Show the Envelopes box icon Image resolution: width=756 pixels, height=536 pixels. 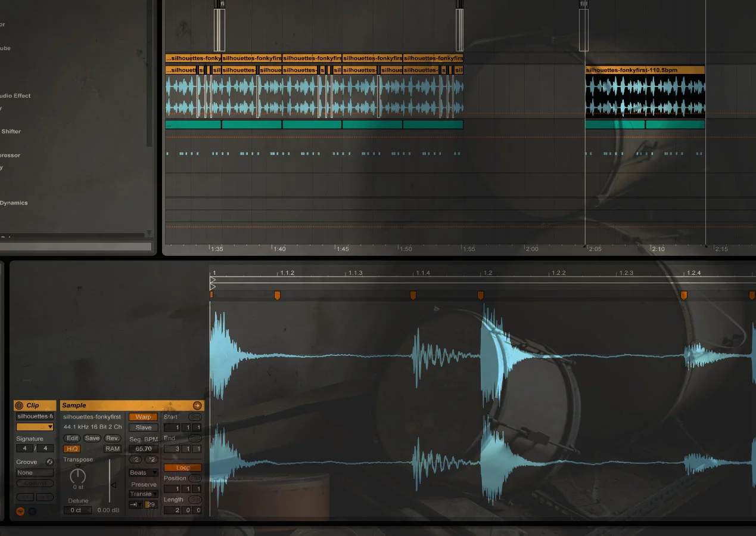pos(32,511)
